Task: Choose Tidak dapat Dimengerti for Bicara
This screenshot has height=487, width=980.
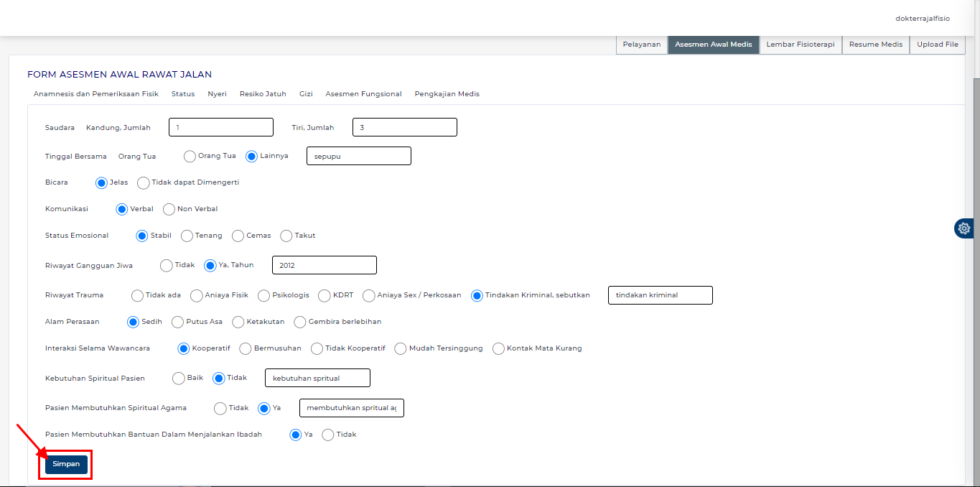Action: pyautogui.click(x=144, y=183)
